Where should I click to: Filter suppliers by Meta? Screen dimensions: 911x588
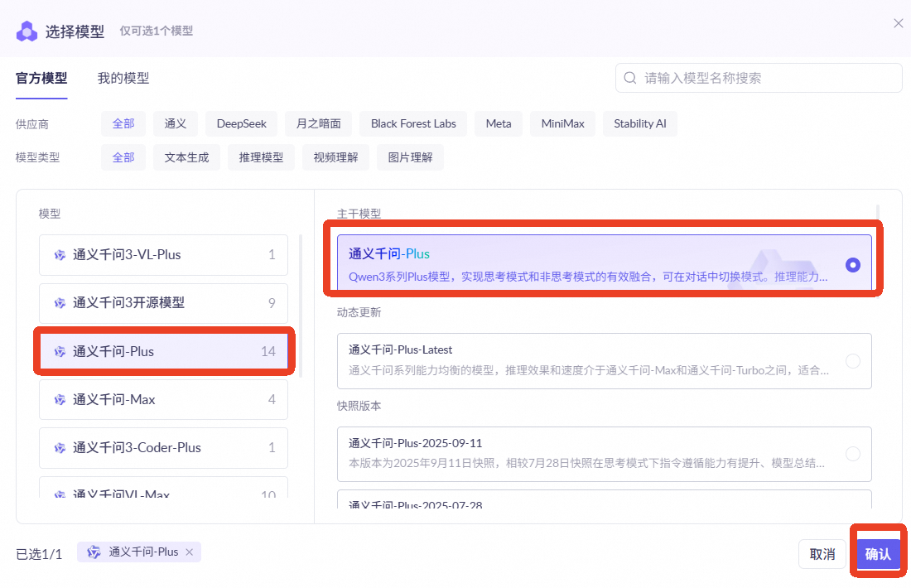point(499,123)
